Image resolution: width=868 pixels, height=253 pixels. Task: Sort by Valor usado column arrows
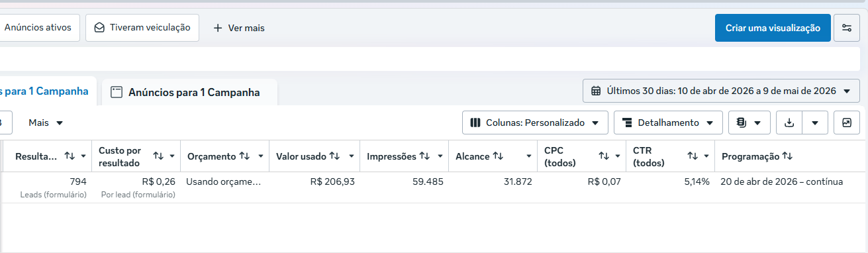click(x=334, y=156)
